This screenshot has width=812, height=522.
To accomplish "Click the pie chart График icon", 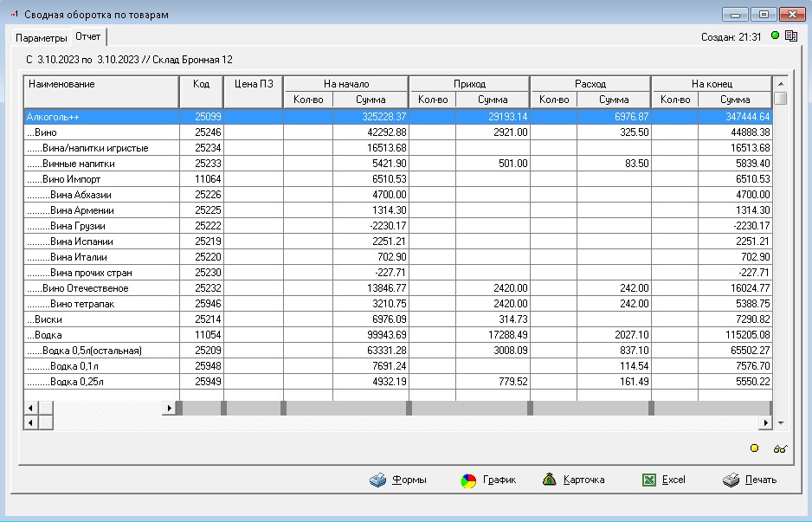I will 468,480.
